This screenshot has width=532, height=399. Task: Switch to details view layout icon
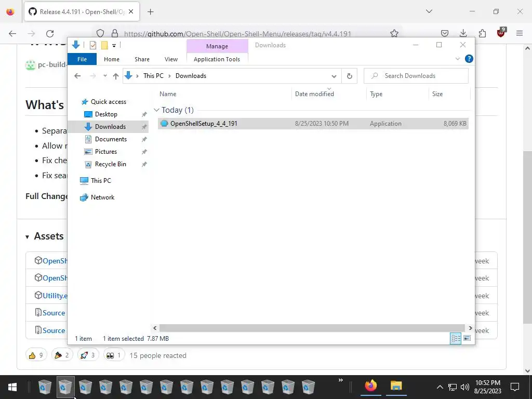tap(456, 338)
